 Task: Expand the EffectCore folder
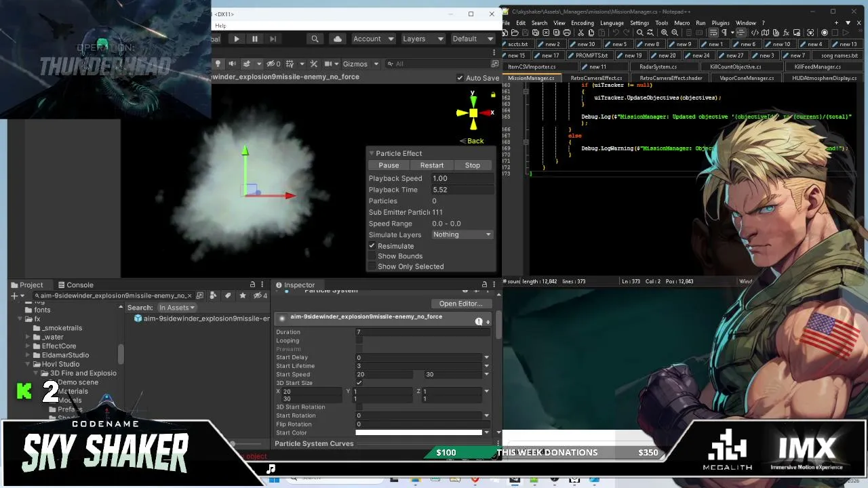coord(28,346)
